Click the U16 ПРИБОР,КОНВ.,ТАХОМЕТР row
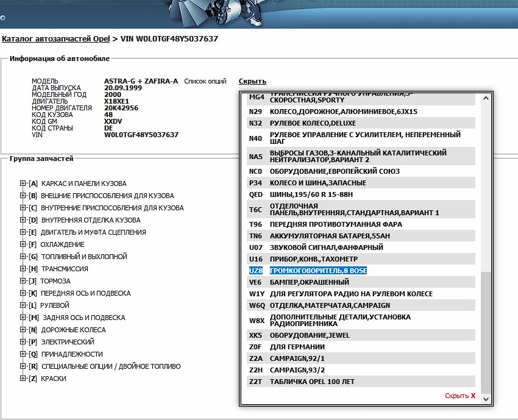 (361, 259)
